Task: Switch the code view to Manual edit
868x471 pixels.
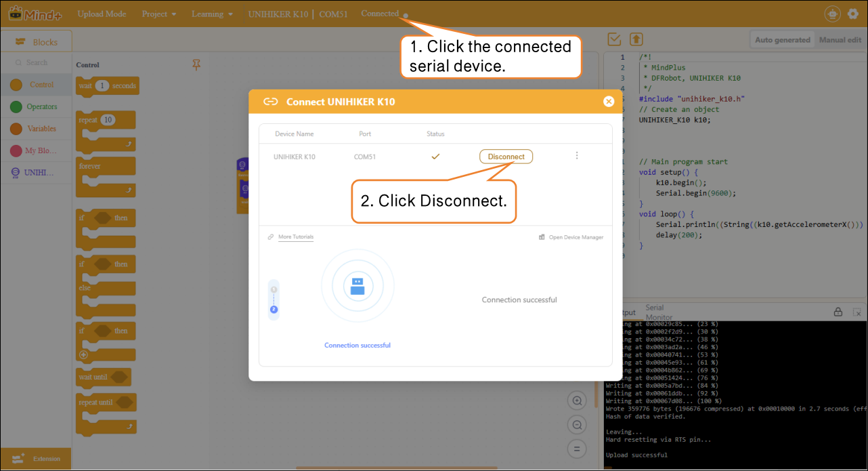Action: (840, 40)
